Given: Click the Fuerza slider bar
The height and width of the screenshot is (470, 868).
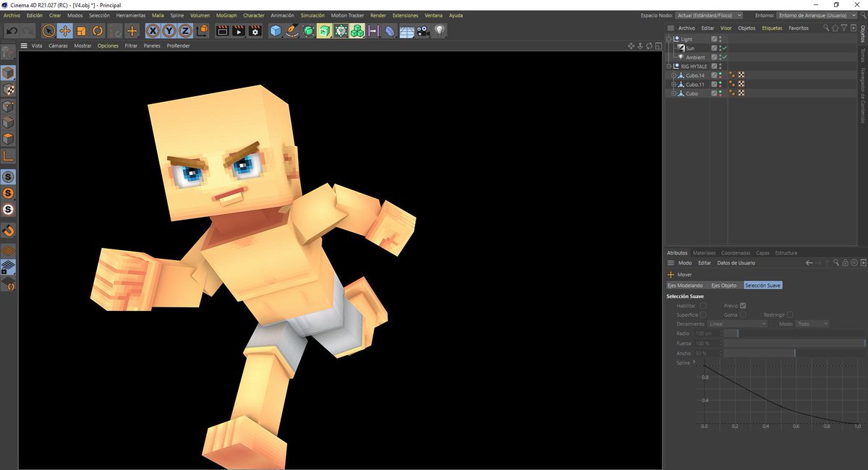Looking at the screenshot, I should 794,343.
